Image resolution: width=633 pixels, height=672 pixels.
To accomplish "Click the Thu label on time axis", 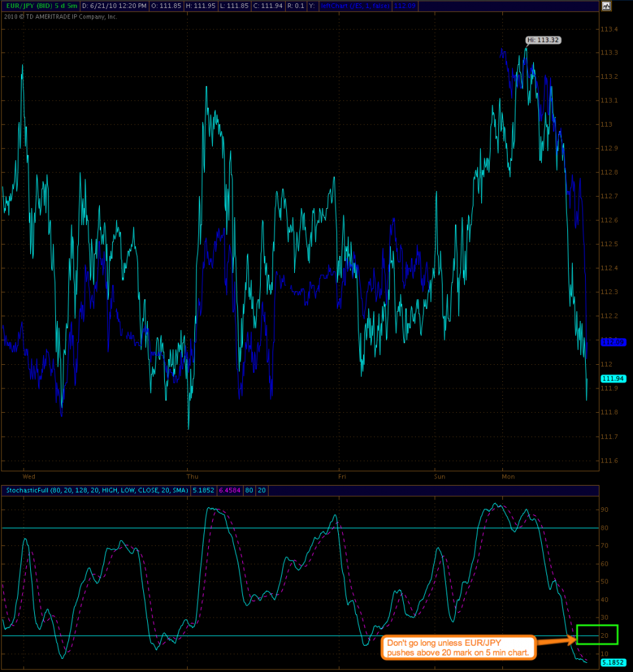I will point(192,476).
